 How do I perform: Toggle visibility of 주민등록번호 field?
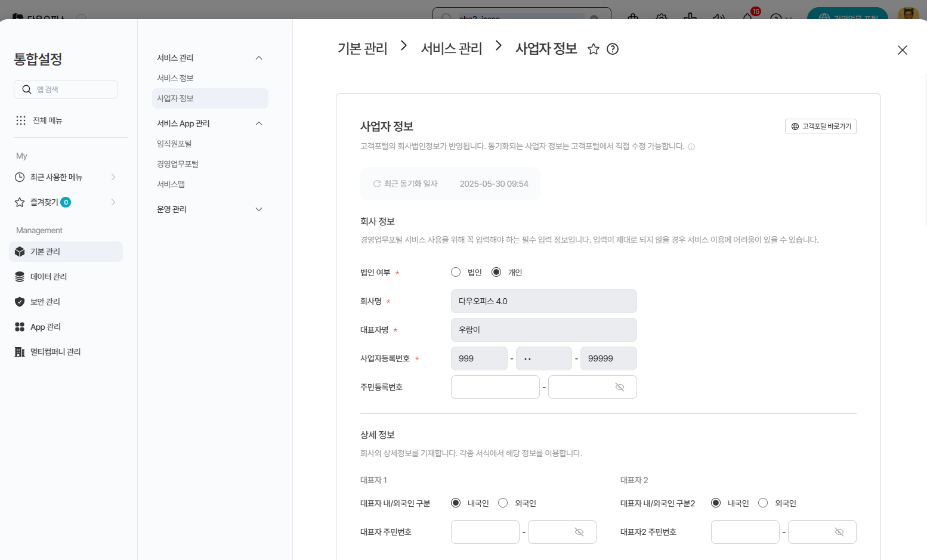click(x=620, y=387)
